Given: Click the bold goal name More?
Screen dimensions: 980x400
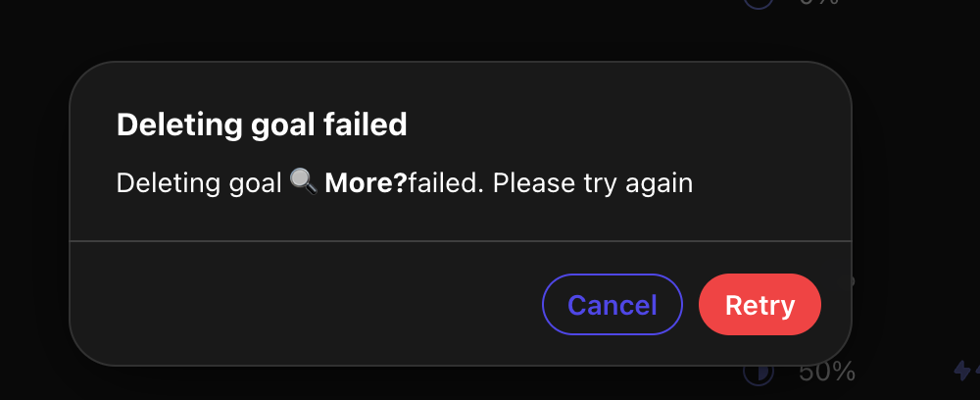Looking at the screenshot, I should point(367,183).
